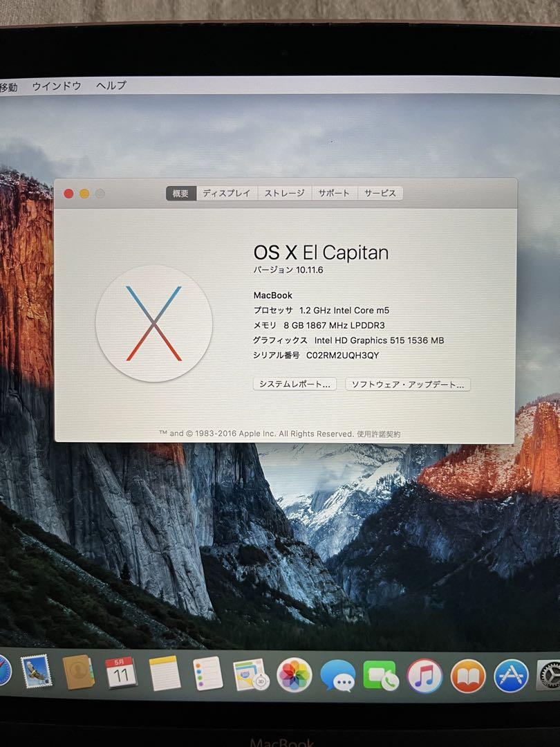
Task: Launch FaceTime from the Dock
Action: coord(380,676)
